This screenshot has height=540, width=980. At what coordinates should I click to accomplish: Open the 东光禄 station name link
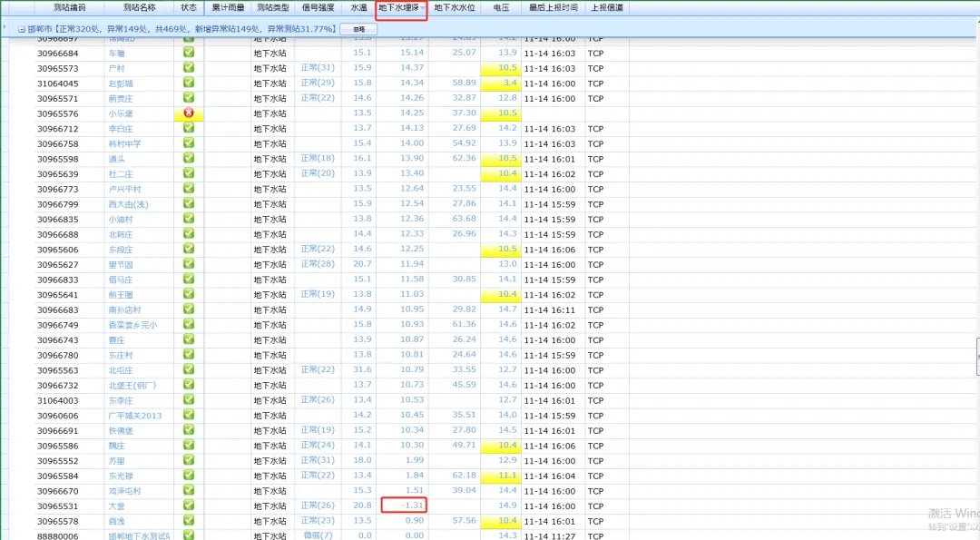click(121, 476)
